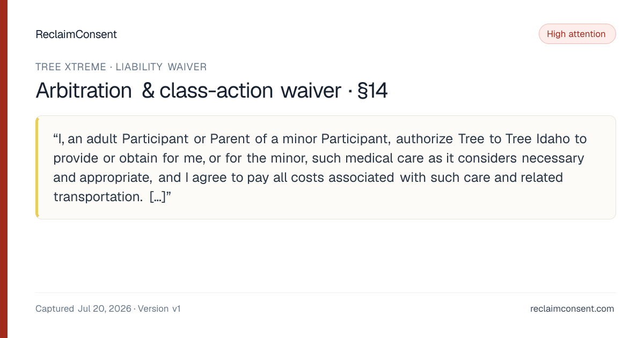The image size is (644, 338).
Task: Click the §14 section reference
Action: pos(371,91)
